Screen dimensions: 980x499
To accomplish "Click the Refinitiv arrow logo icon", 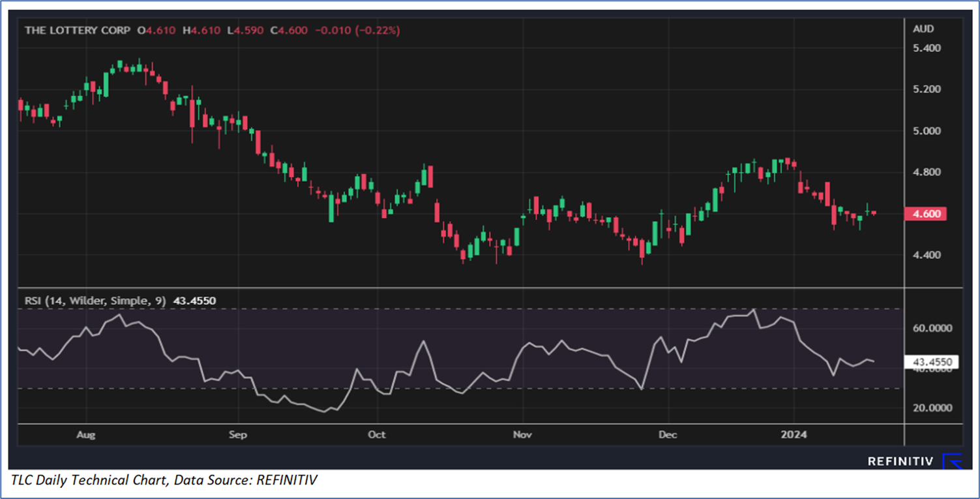I will coord(953,461).
